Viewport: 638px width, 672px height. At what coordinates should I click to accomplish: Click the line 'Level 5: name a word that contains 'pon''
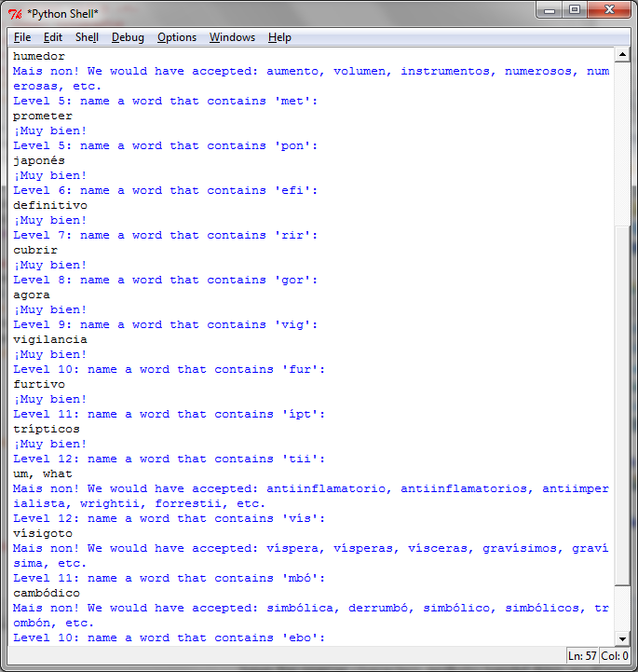166,145
